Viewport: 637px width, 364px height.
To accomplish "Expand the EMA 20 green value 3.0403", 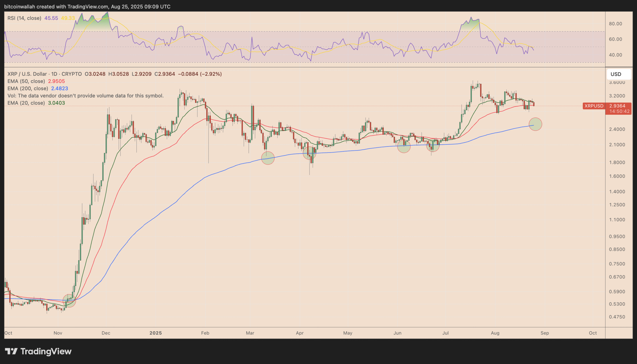I will [x=56, y=103].
